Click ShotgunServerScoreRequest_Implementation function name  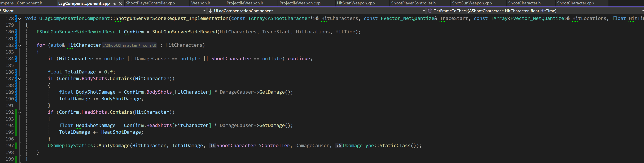(172, 18)
